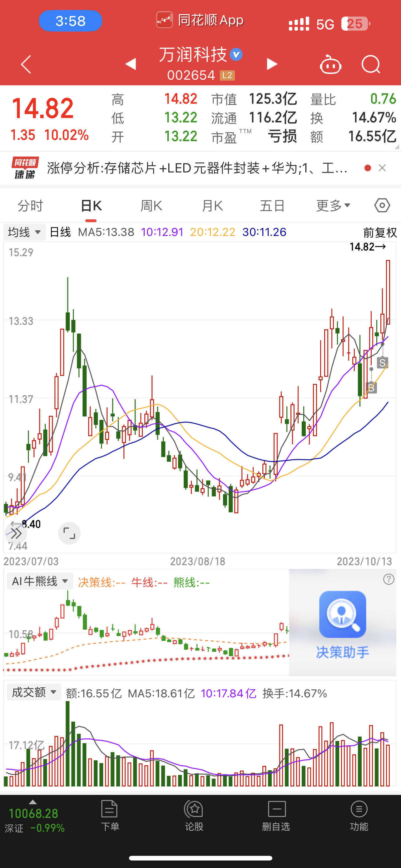Tap the 3:58 time pill
The width and height of the screenshot is (401, 868).
[70, 21]
